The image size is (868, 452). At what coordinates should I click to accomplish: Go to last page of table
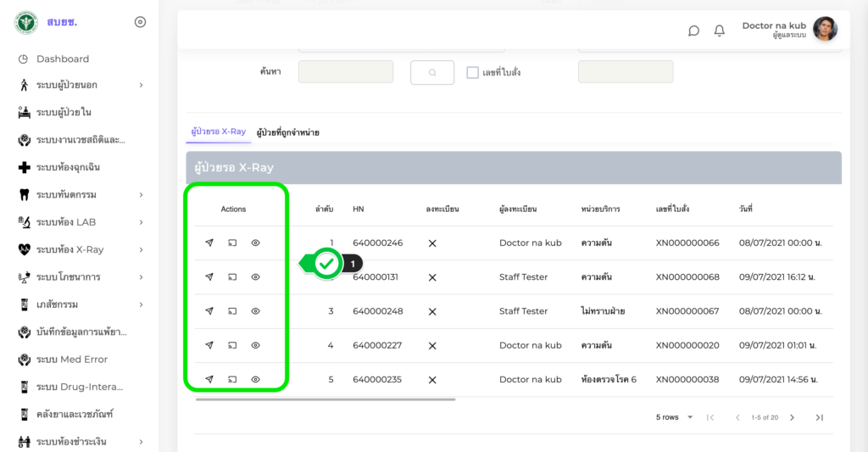point(819,417)
